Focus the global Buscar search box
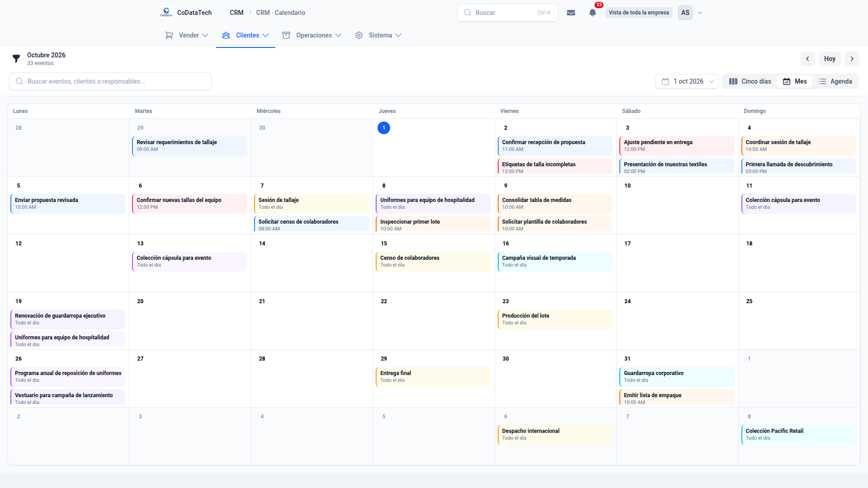Viewport: 868px width, 488px height. click(x=507, y=13)
